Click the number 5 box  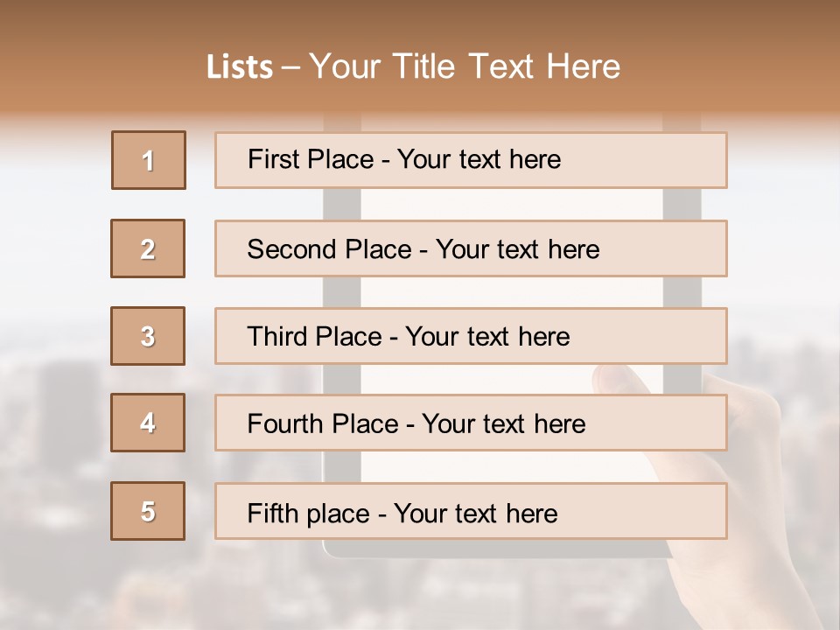click(x=148, y=511)
